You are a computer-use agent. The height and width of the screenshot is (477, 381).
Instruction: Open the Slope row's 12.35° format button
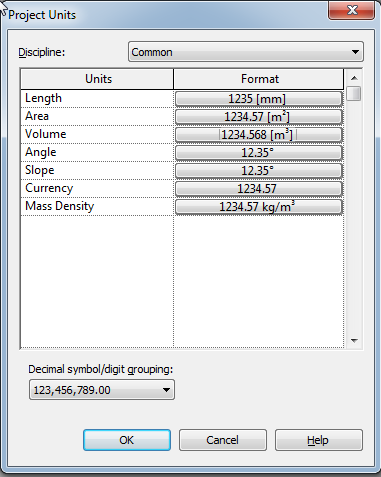[259, 171]
